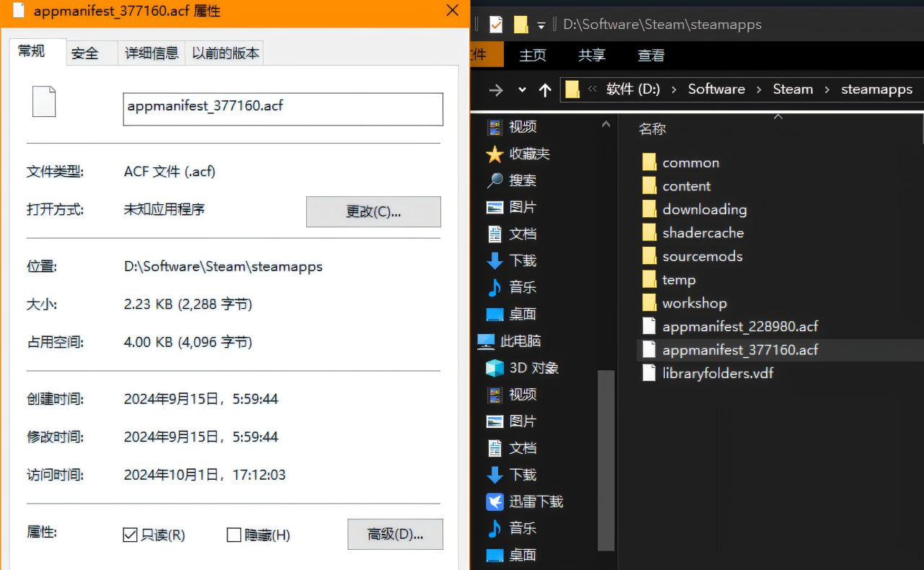Click the 音乐 note icon listed above 此电脑
The image size is (924, 570).
(494, 287)
